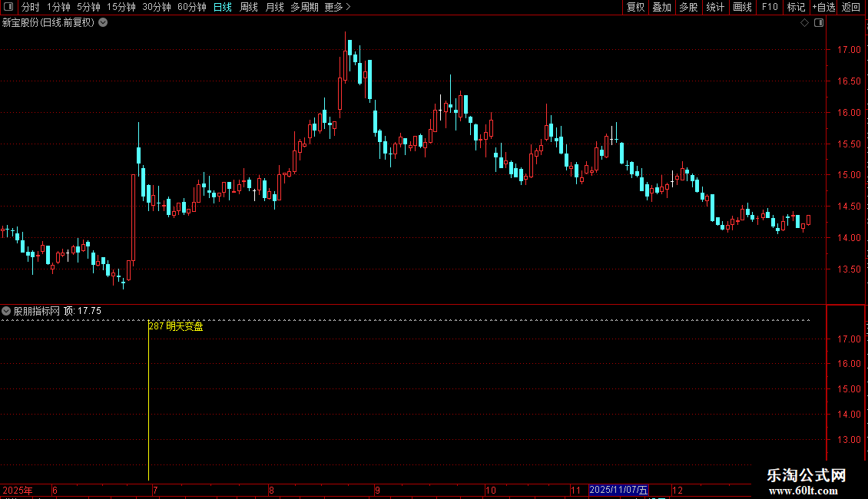Expand the 更多 periods menu

pos(337,7)
